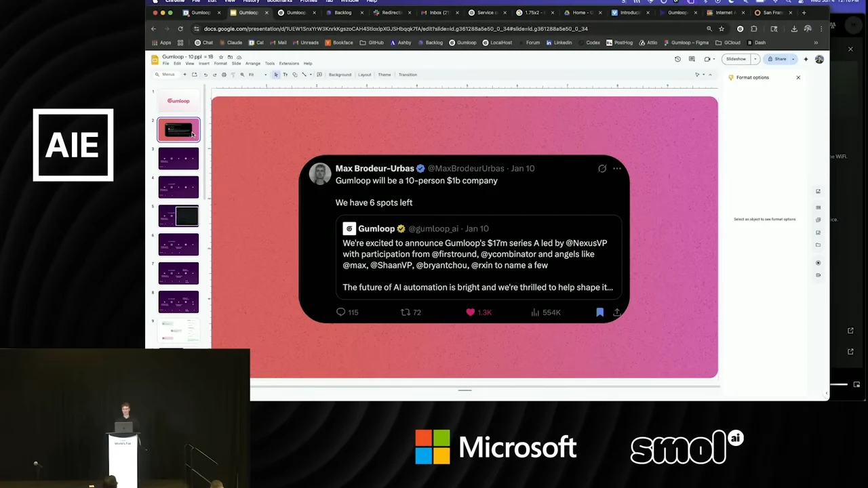Open the comments panel icon
Viewport: 868px width, 488px height.
pyautogui.click(x=692, y=59)
